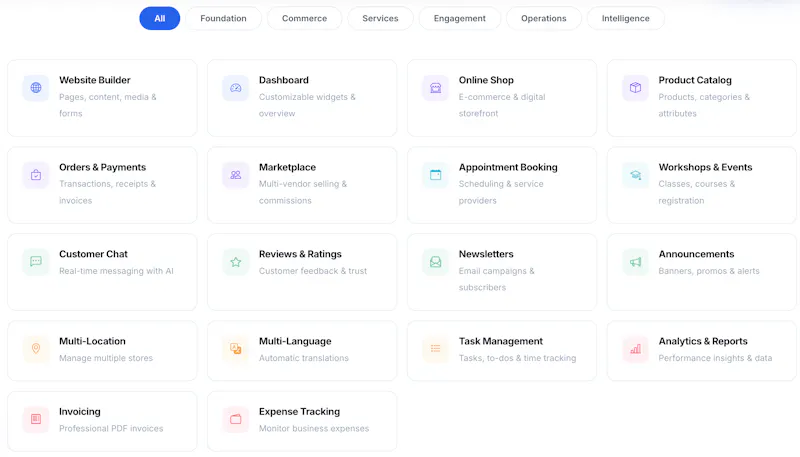Click the Announcements megaphone icon
This screenshot has height=457, width=800.
(x=635, y=262)
